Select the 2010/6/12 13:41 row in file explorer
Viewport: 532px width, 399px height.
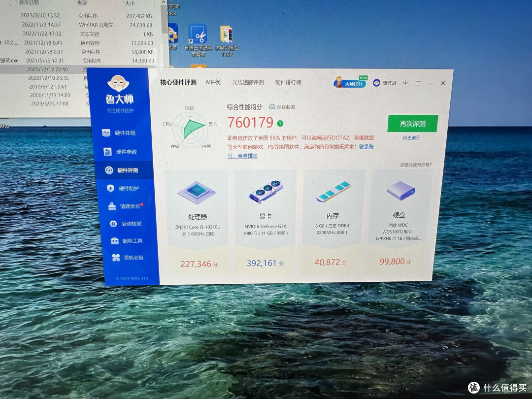[x=44, y=87]
